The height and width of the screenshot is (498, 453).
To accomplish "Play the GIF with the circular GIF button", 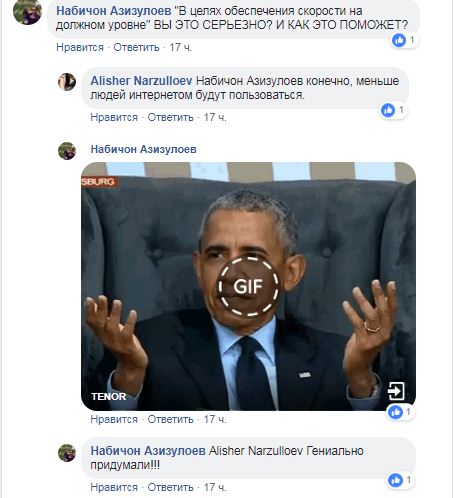I will tap(248, 286).
